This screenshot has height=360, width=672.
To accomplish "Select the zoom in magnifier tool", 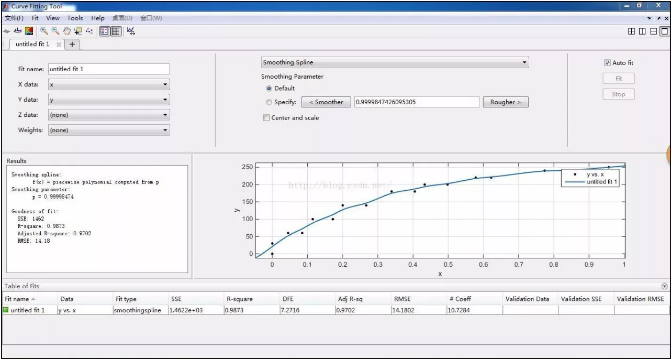I will (44, 31).
